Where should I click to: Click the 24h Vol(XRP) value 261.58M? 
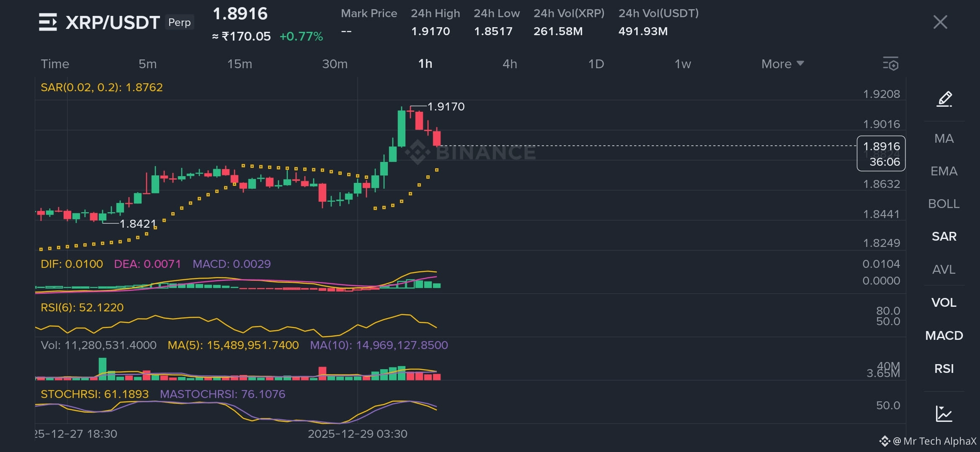[x=558, y=31]
